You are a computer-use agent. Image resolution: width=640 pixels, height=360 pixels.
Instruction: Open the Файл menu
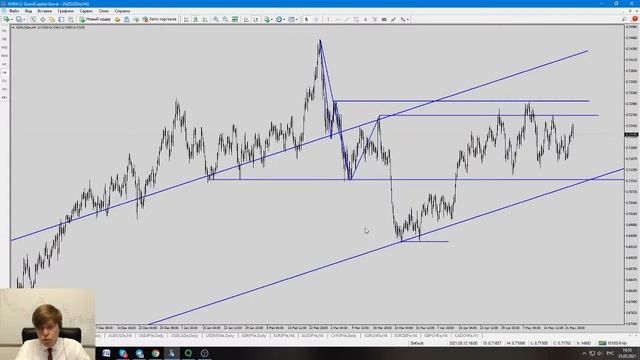13,11
